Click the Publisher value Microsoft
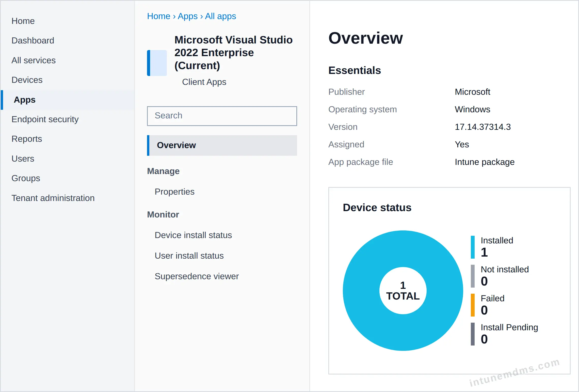The image size is (579, 392). (472, 92)
